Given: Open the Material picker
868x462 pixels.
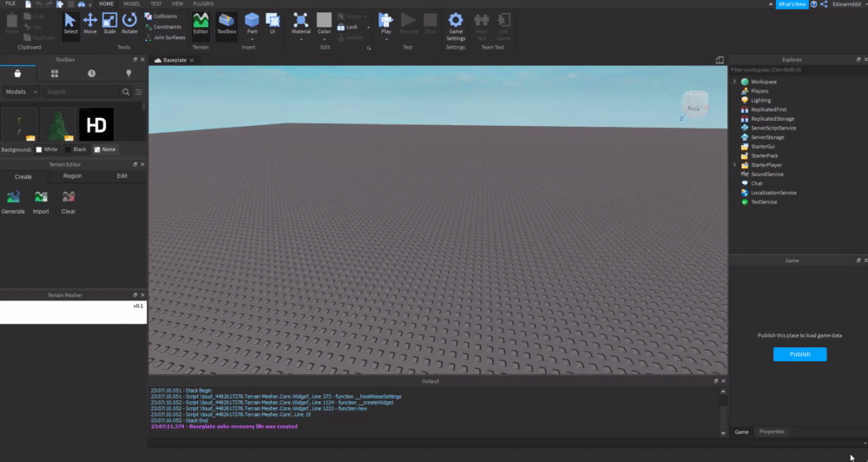Looking at the screenshot, I should pyautogui.click(x=301, y=23).
